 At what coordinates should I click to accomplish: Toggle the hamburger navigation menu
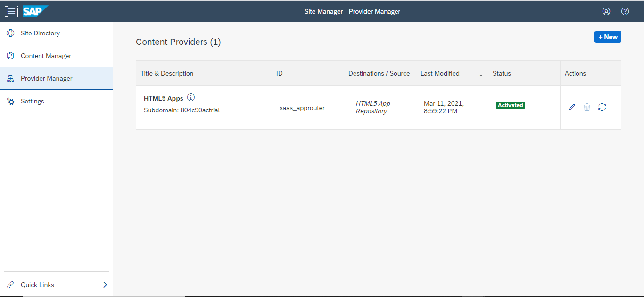coord(11,11)
